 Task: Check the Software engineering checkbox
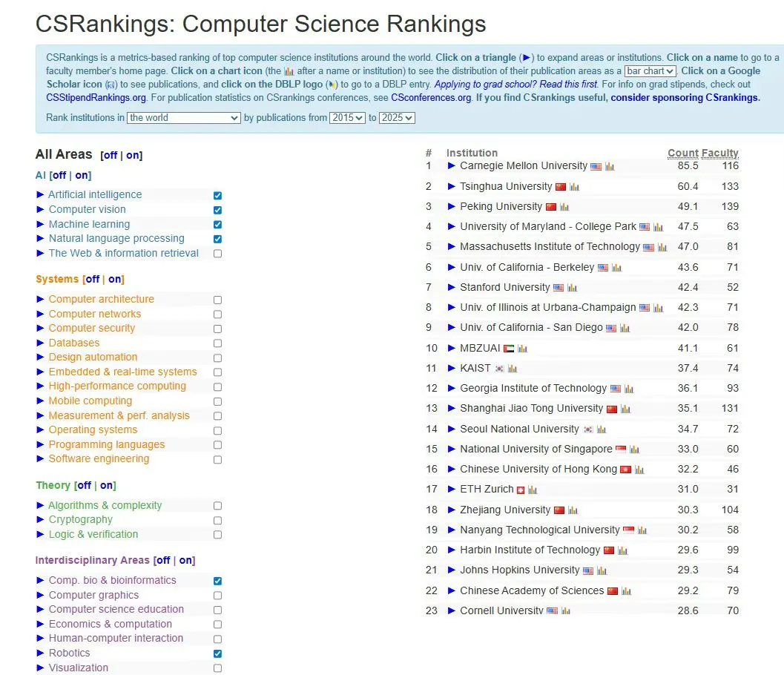pyautogui.click(x=217, y=459)
